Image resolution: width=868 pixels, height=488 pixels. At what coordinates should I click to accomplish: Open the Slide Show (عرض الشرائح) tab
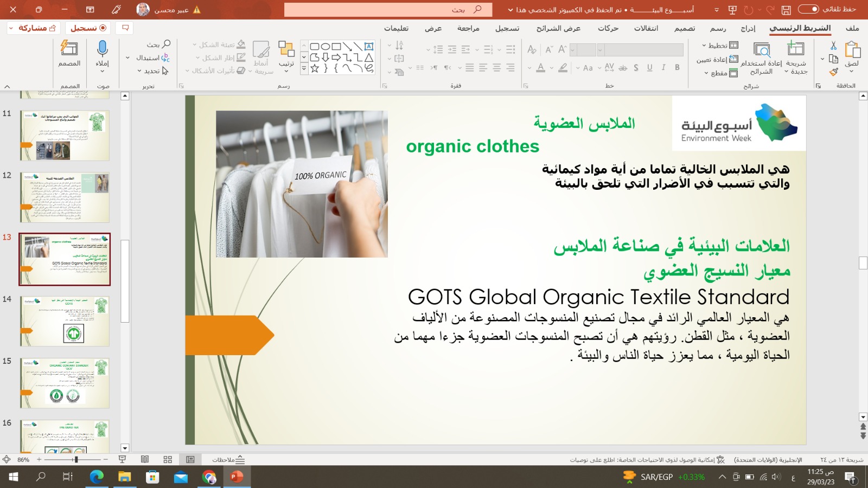[x=558, y=28]
